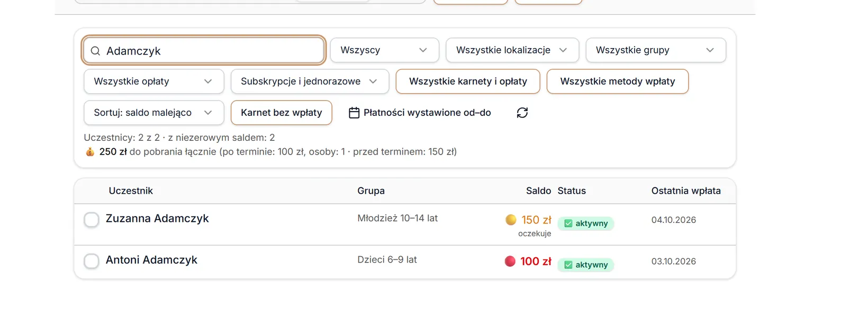Click the aktywny badge for Zuzanna Adamczyk
Screen dimensions: 868x316
586,223
